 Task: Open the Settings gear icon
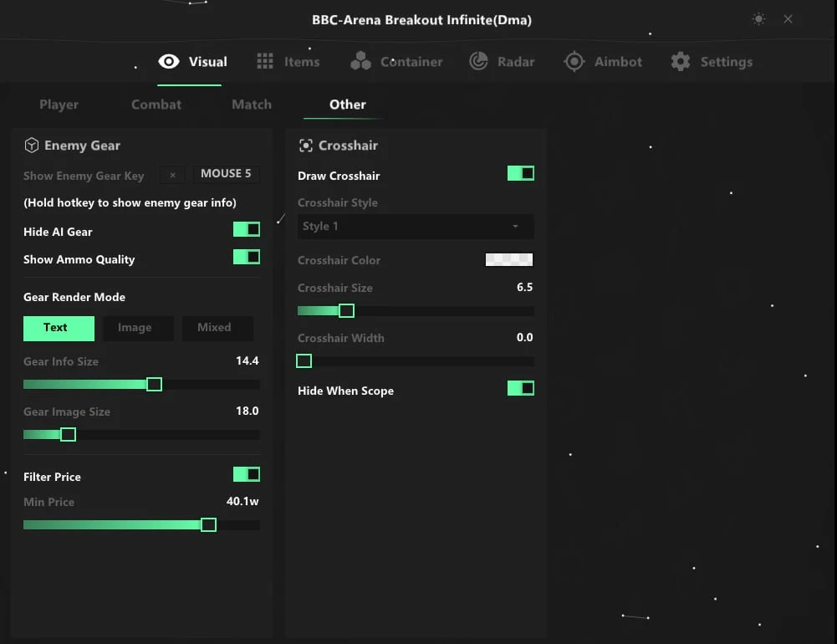pyautogui.click(x=681, y=61)
